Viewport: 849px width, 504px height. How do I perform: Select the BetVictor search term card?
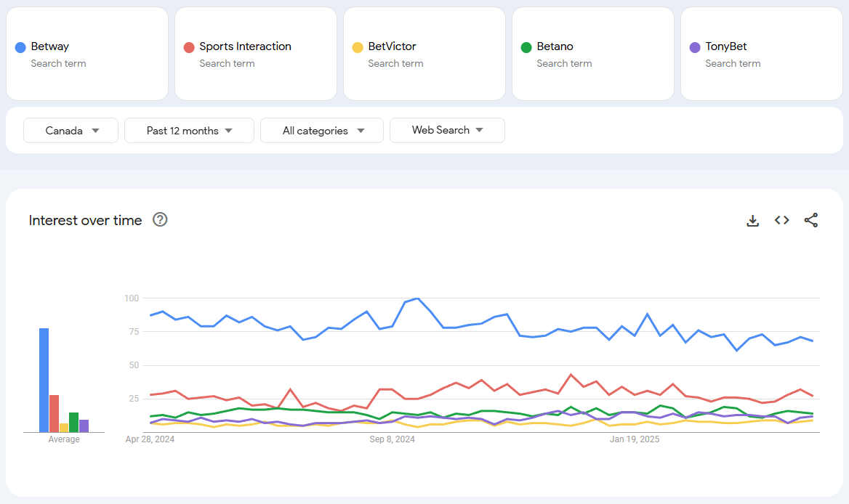(424, 54)
